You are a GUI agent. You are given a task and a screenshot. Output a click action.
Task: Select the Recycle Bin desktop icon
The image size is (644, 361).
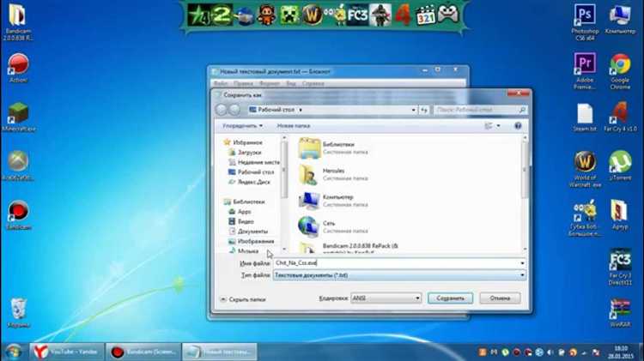18,313
